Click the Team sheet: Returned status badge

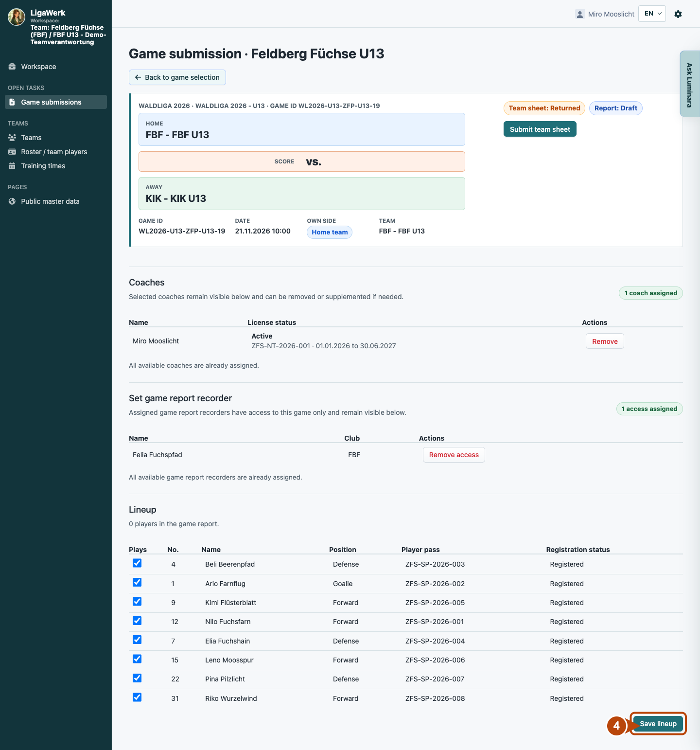(544, 108)
